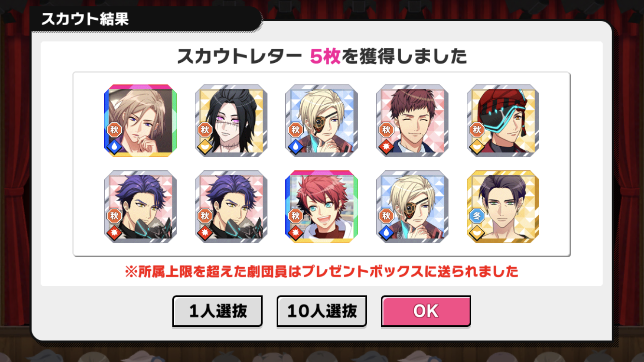The width and height of the screenshot is (644, 362).
Task: Select the red-haired rainbow-frame character card
Action: point(322,207)
